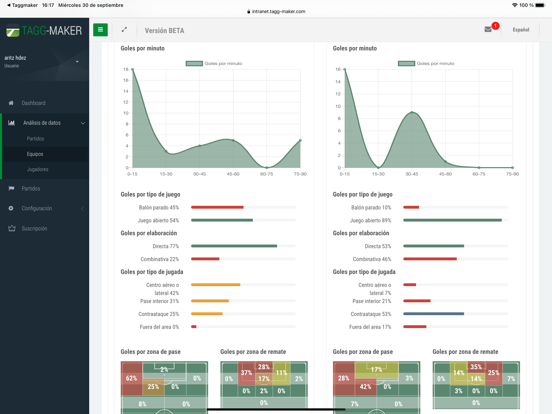Click the Análisis de datos chart icon
This screenshot has width=552, height=414.
coord(11,123)
